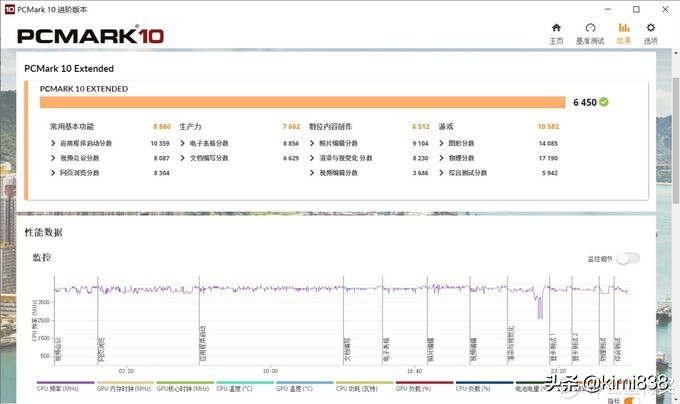This screenshot has height=404, width=680.
Task: Click the vertical scrollbar on the right
Action: (676, 140)
